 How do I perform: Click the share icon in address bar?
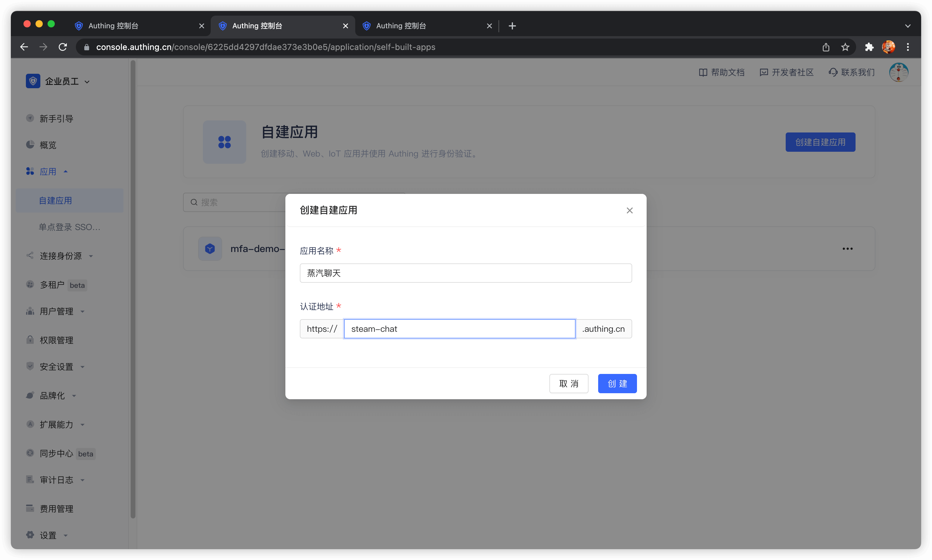[x=826, y=47]
